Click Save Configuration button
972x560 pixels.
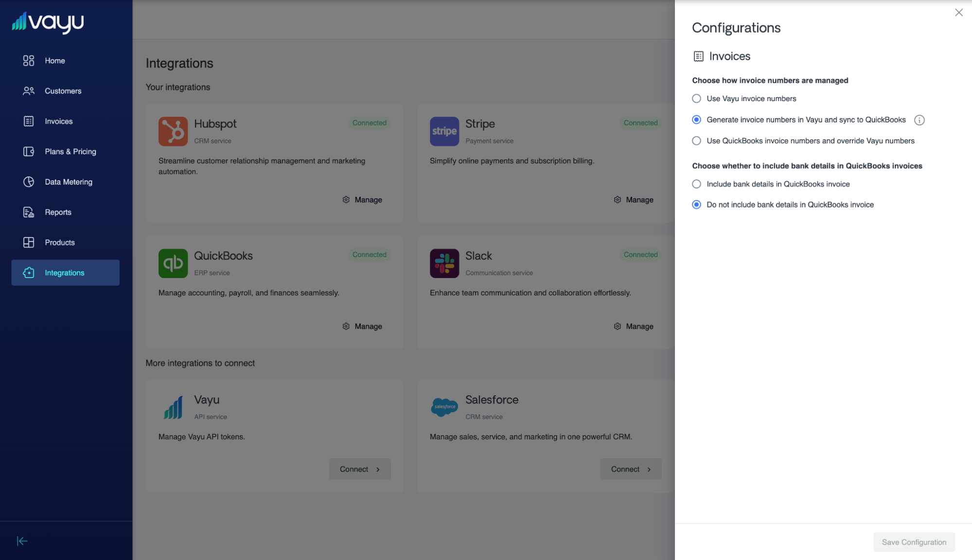[x=914, y=542]
